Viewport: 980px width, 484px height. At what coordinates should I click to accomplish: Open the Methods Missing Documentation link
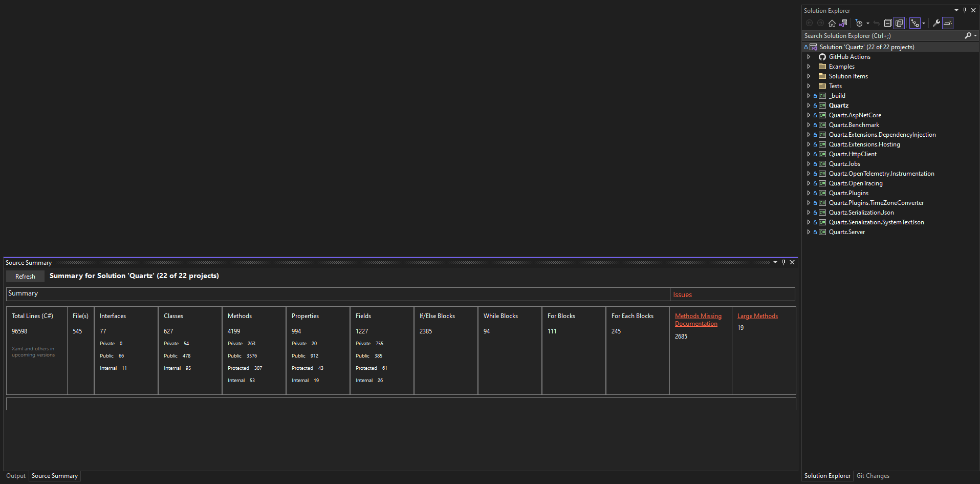tap(698, 320)
